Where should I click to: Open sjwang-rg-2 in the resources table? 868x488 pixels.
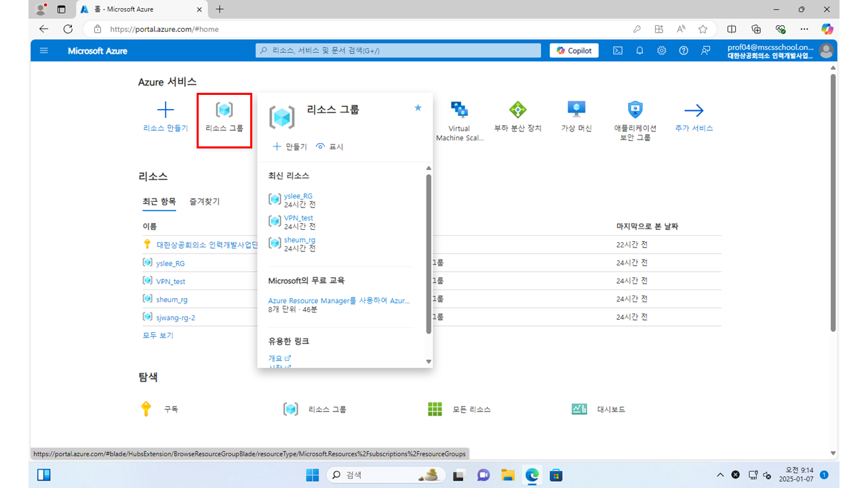(x=176, y=317)
